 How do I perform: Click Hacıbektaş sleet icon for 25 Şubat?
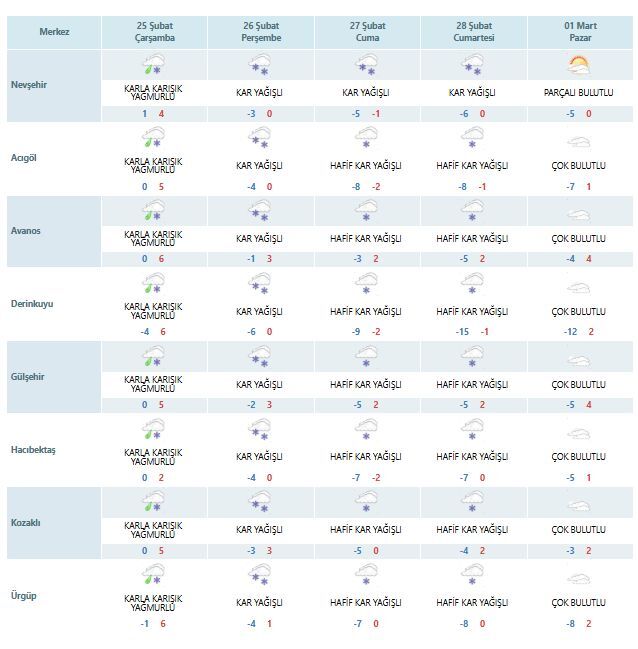pyautogui.click(x=153, y=430)
